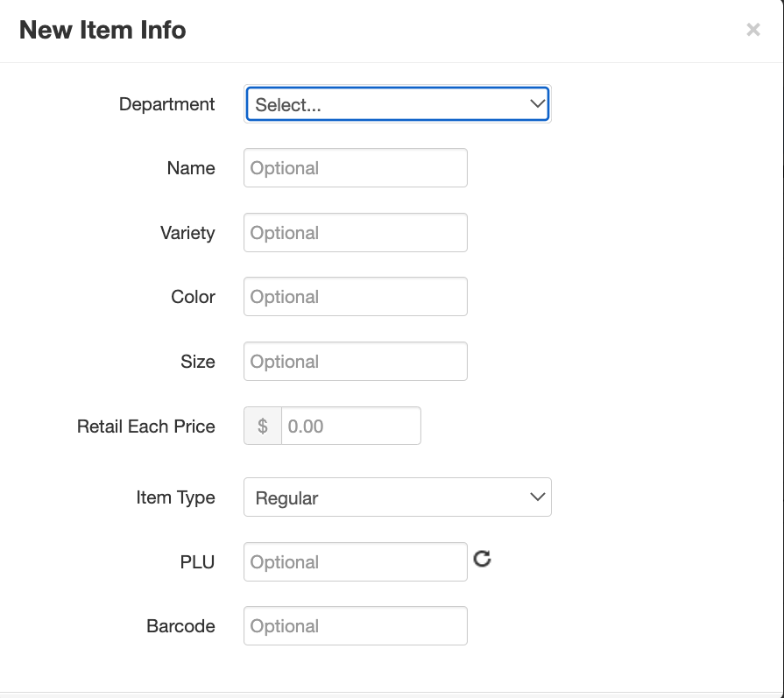Click the dollar sign price prefix
Viewport: 784px width, 698px height.
(263, 427)
